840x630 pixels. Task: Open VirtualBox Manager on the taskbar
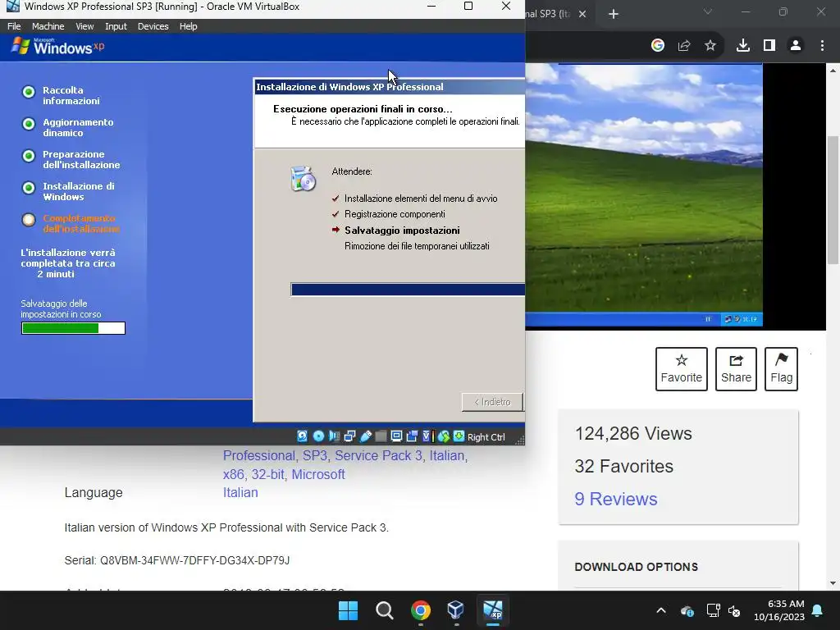[456, 610]
